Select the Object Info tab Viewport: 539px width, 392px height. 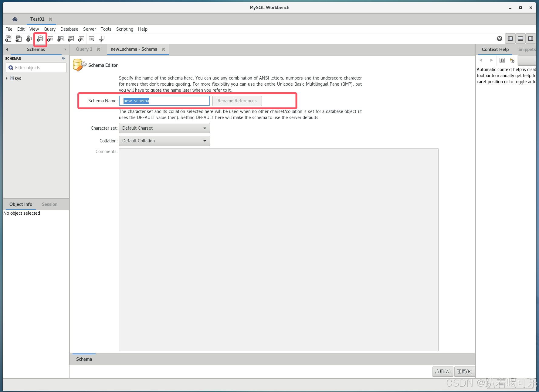point(21,204)
